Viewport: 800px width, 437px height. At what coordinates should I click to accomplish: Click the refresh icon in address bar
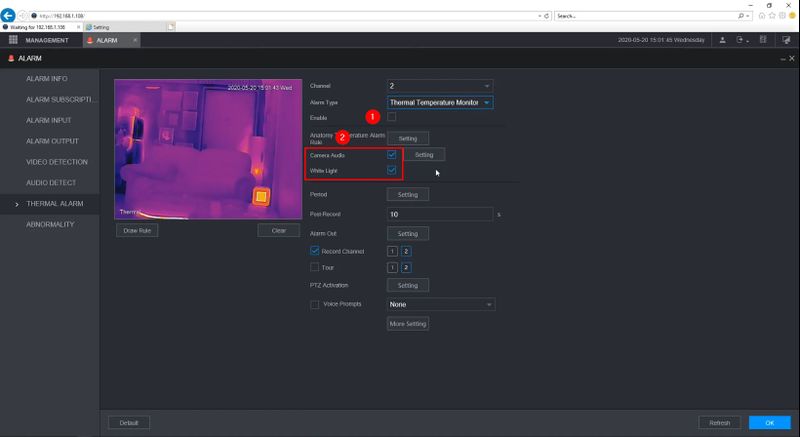546,16
